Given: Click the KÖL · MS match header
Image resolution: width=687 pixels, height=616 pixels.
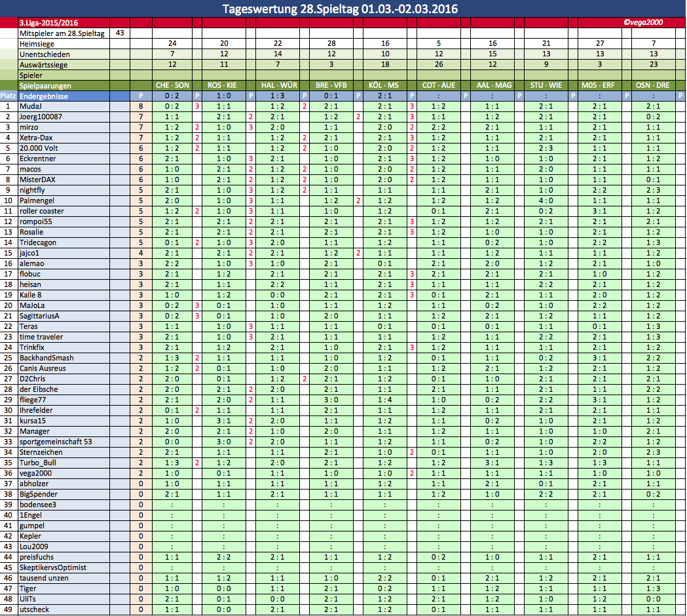Looking at the screenshot, I should click(384, 85).
